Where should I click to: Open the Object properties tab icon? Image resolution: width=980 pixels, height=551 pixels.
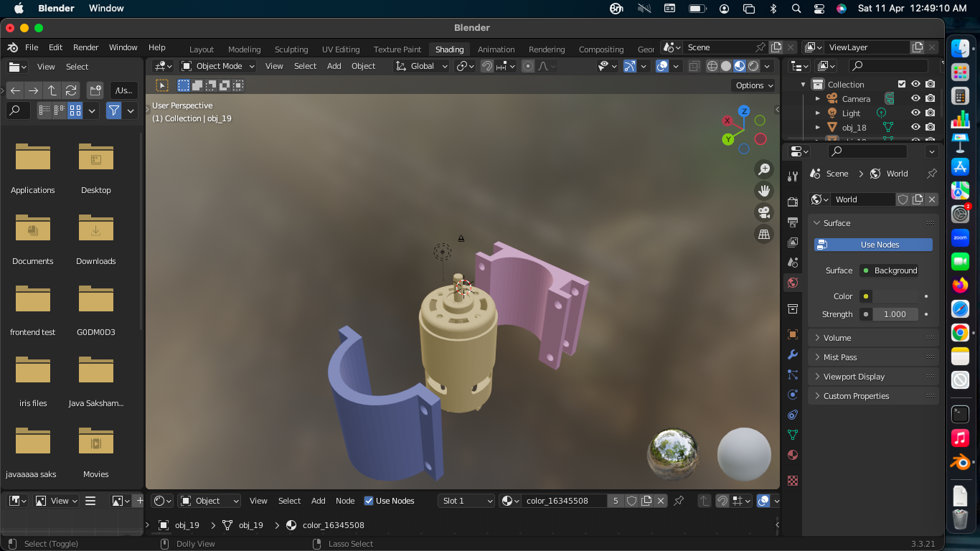pos(793,334)
